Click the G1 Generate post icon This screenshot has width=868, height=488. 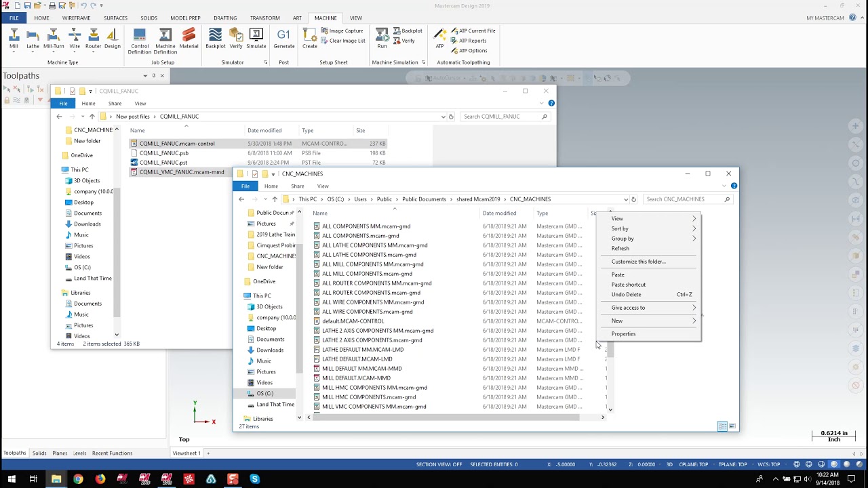point(283,39)
